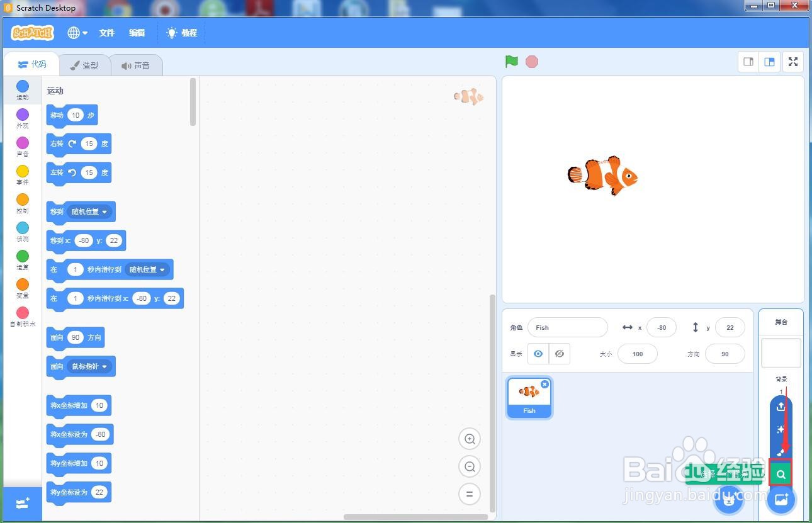812x523 pixels.
Task: Select the 事件 (Events) category
Action: pos(23,175)
